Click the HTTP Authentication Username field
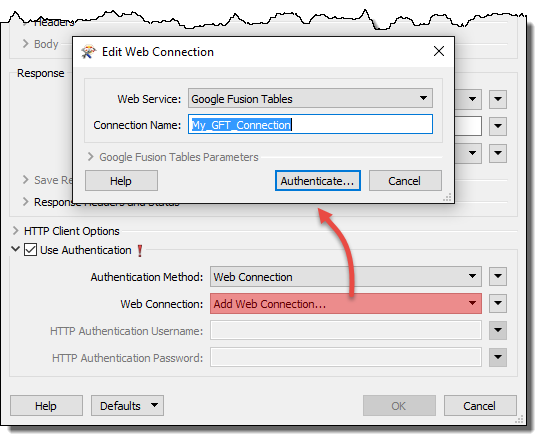The image size is (542, 441). pos(346,330)
